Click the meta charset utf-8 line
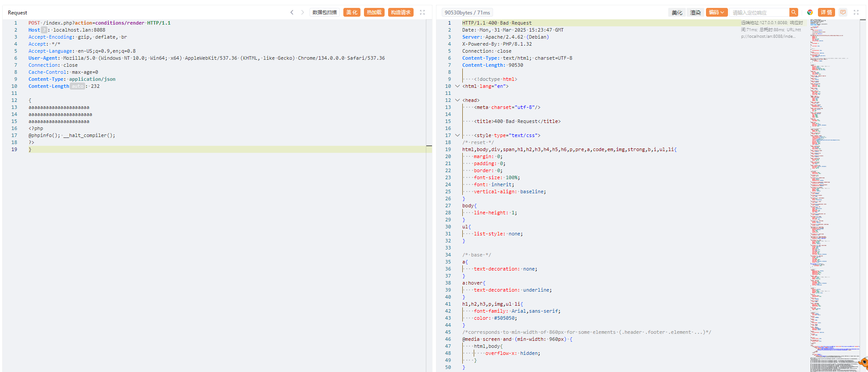868x372 pixels. [507, 107]
